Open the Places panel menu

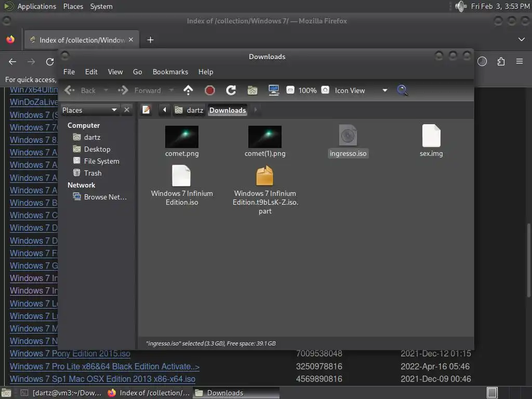(73, 6)
